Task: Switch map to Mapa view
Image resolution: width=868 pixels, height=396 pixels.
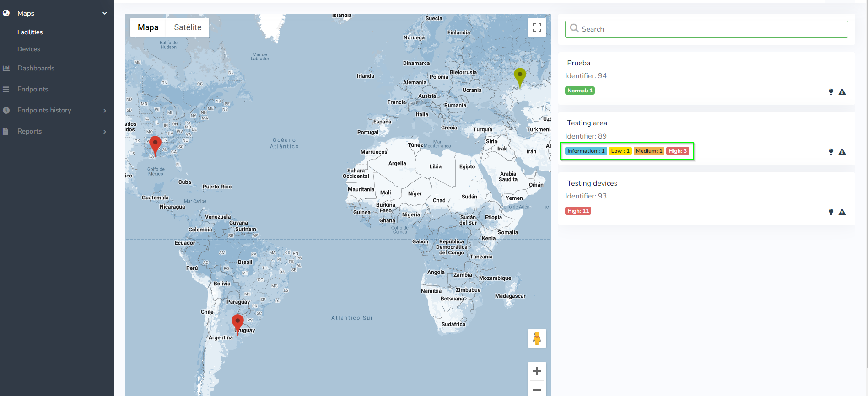Action: [x=148, y=27]
